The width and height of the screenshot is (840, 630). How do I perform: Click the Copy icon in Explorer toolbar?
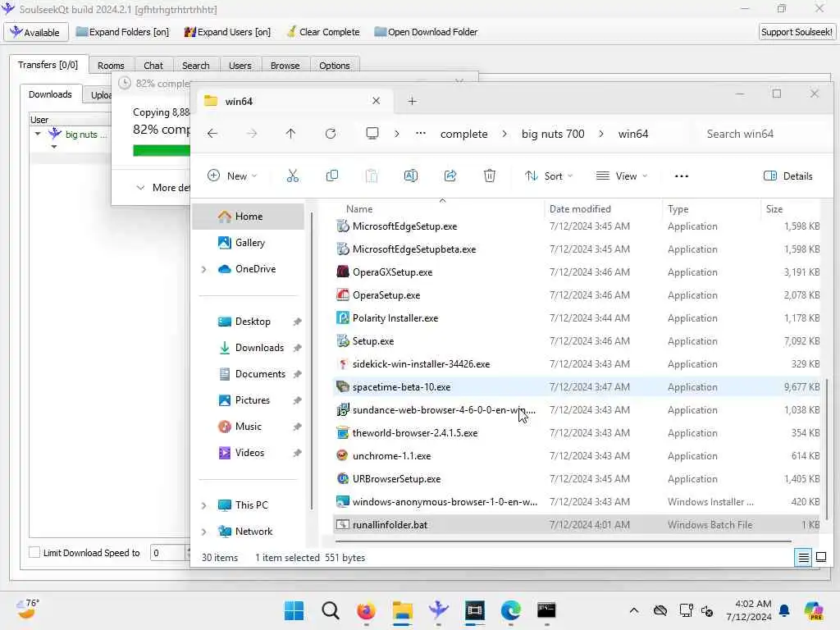click(x=332, y=176)
